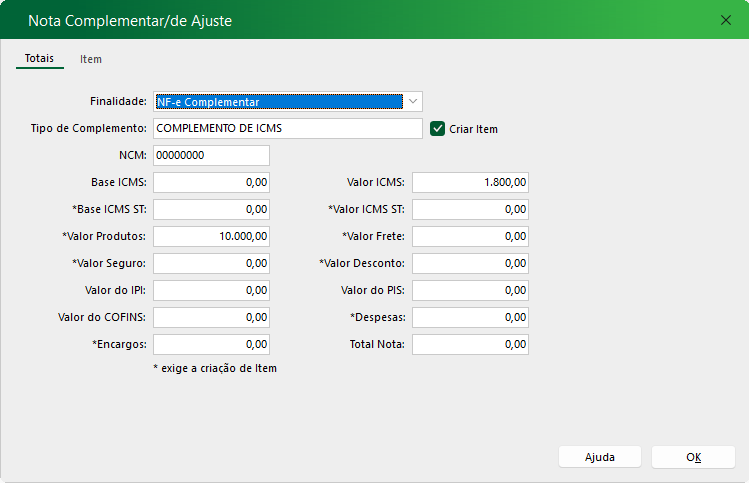Click the Valor Frete input box
Image resolution: width=749 pixels, height=483 pixels.
coord(470,237)
